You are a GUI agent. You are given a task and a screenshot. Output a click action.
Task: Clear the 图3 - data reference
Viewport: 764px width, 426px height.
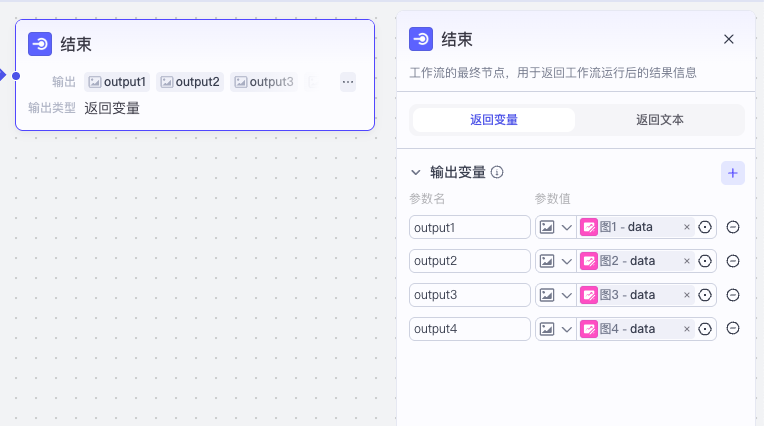687,295
